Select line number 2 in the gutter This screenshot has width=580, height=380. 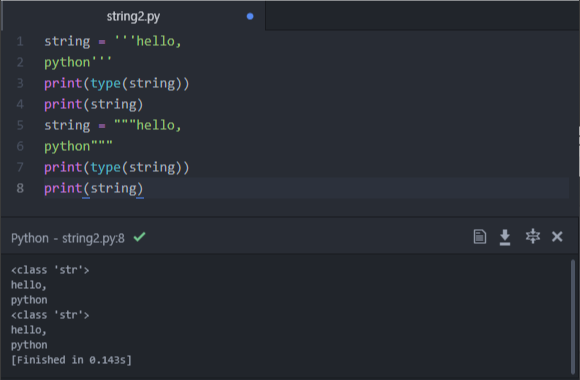coord(20,62)
